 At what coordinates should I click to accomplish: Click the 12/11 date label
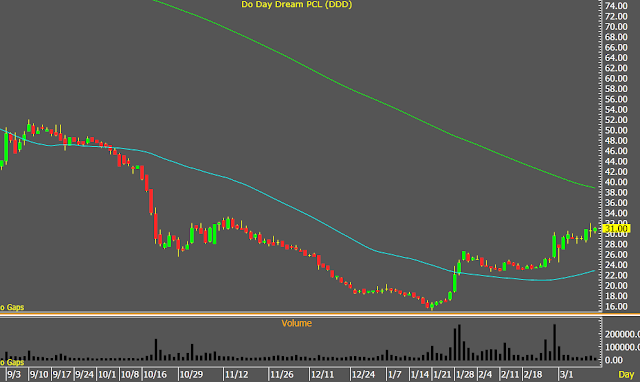322,374
